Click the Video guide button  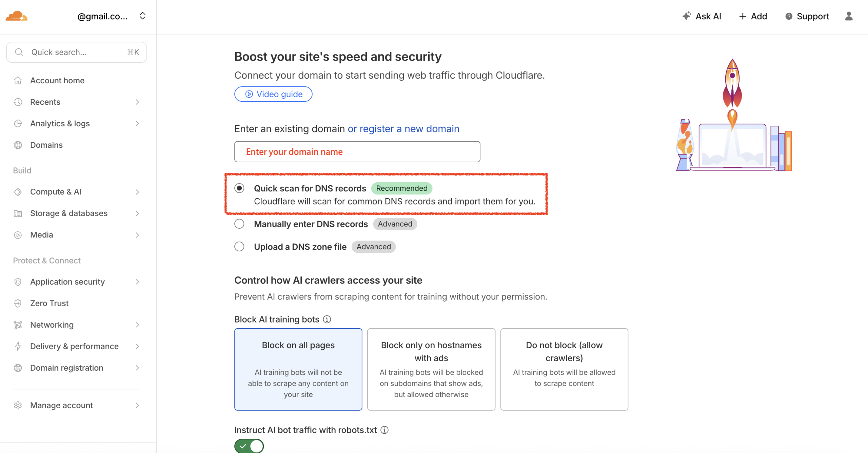(273, 94)
